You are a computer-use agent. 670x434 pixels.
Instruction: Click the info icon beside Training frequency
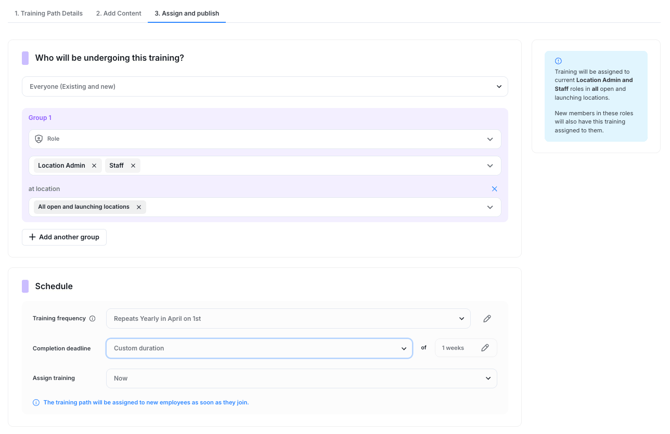(x=92, y=319)
